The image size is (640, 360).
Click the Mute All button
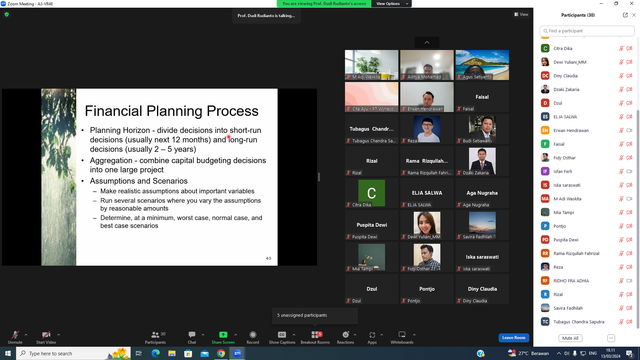[x=570, y=338]
